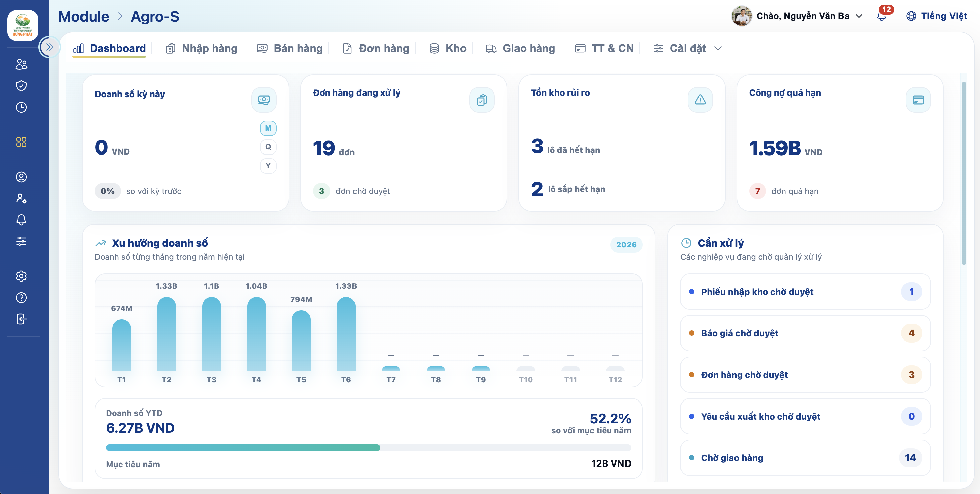Switch sales period to Y yearly
The height and width of the screenshot is (494, 980).
click(268, 166)
